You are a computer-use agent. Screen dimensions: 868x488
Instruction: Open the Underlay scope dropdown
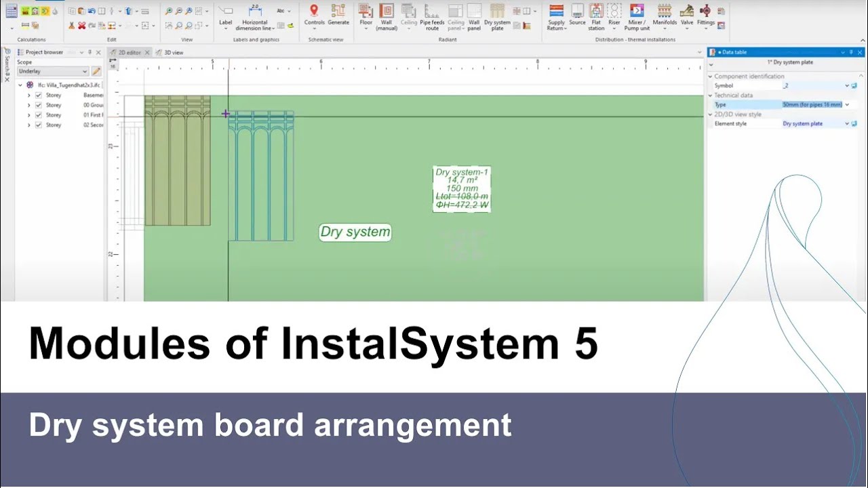click(x=53, y=71)
